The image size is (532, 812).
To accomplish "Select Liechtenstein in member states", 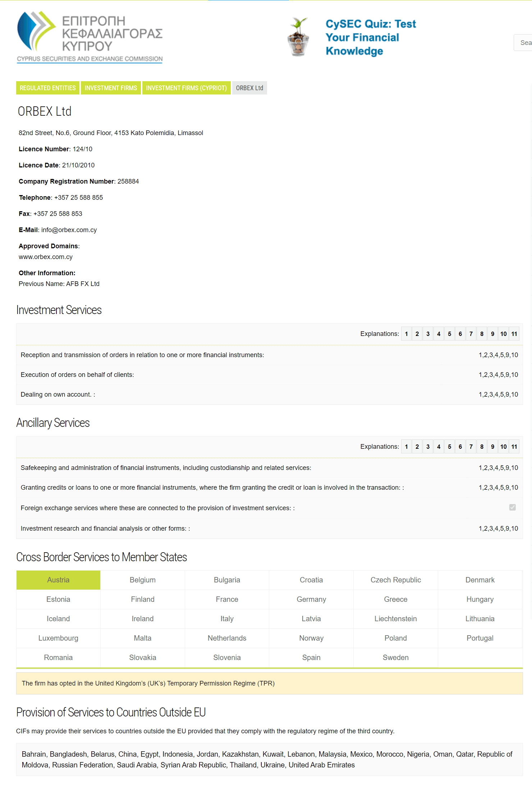I will pyautogui.click(x=396, y=619).
